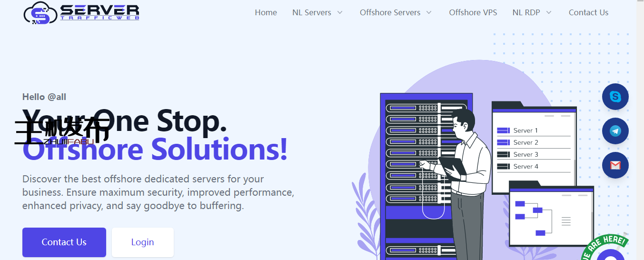The height and width of the screenshot is (260, 644).
Task: Open the Offshore VPS menu item
Action: click(473, 12)
